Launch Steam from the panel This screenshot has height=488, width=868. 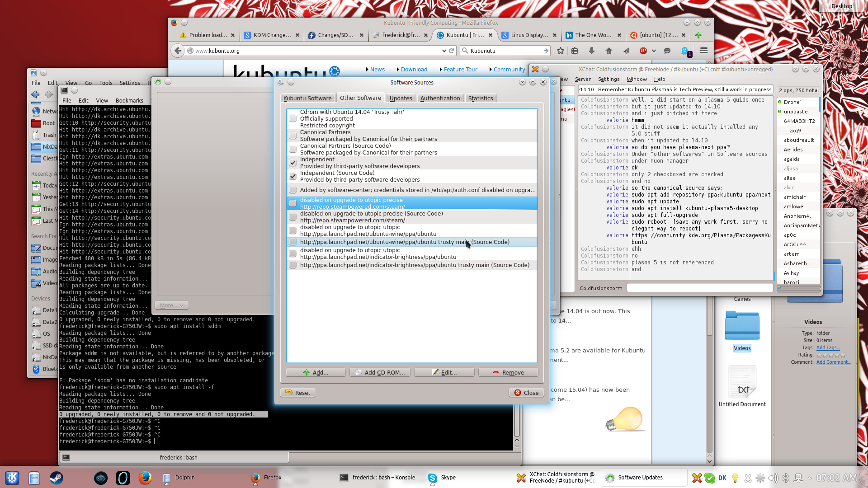[x=57, y=478]
